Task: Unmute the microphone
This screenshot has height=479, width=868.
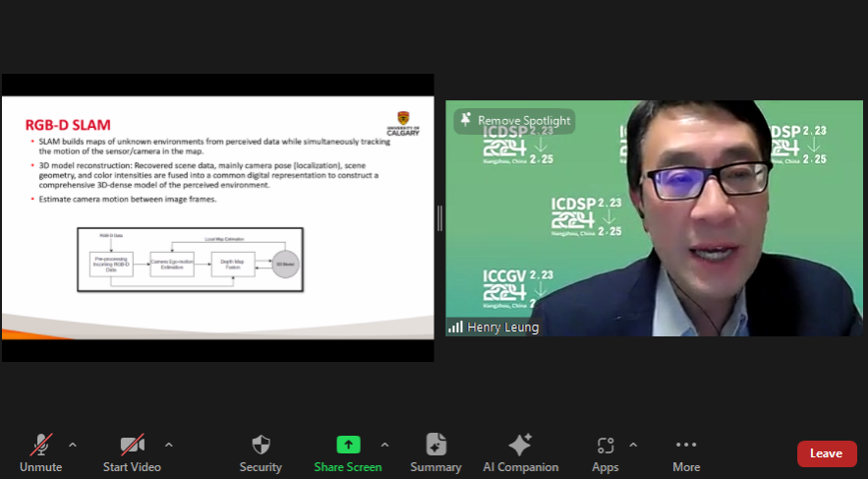Action: (x=41, y=451)
